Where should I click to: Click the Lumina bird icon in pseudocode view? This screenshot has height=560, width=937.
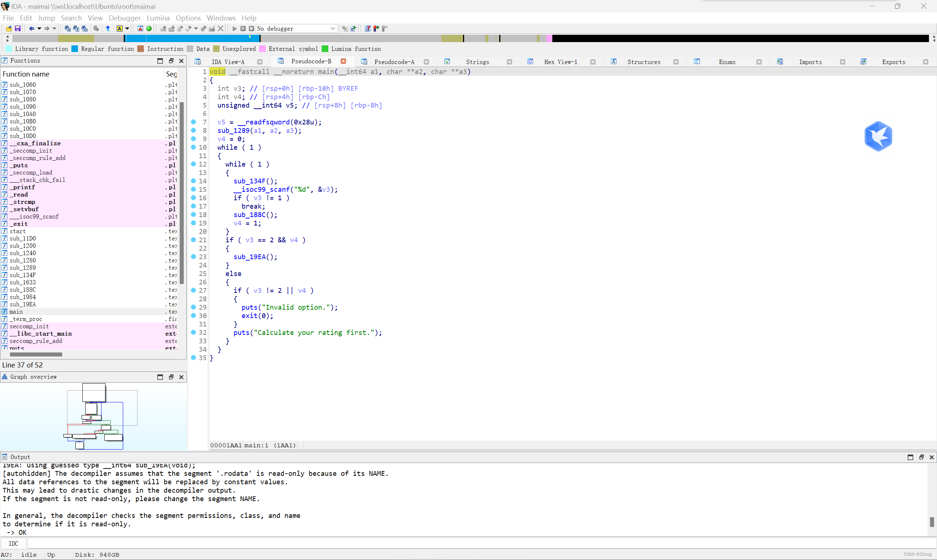pyautogui.click(x=878, y=136)
